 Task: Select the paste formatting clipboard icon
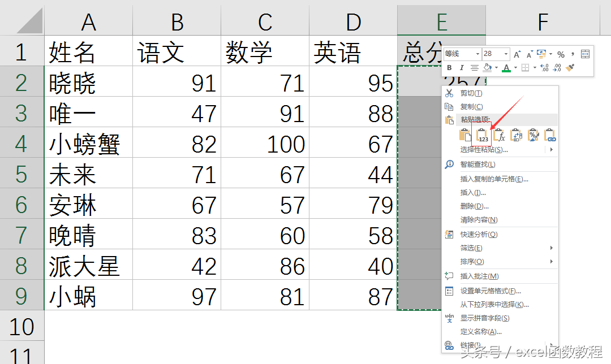(533, 135)
